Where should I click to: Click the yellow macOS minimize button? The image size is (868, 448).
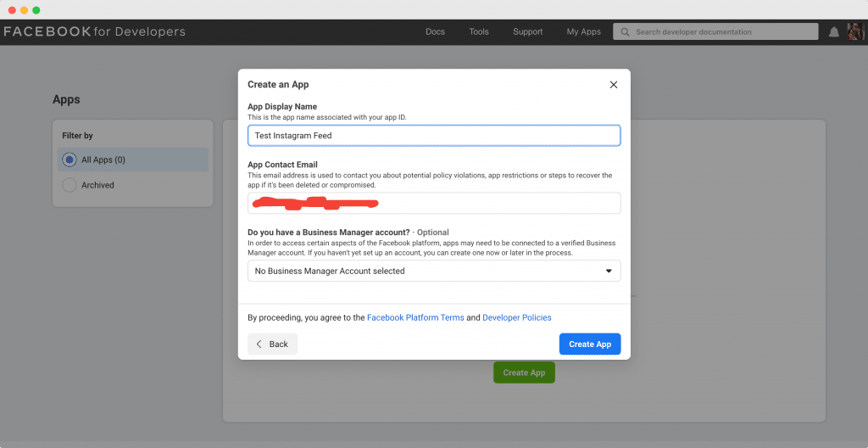click(25, 10)
